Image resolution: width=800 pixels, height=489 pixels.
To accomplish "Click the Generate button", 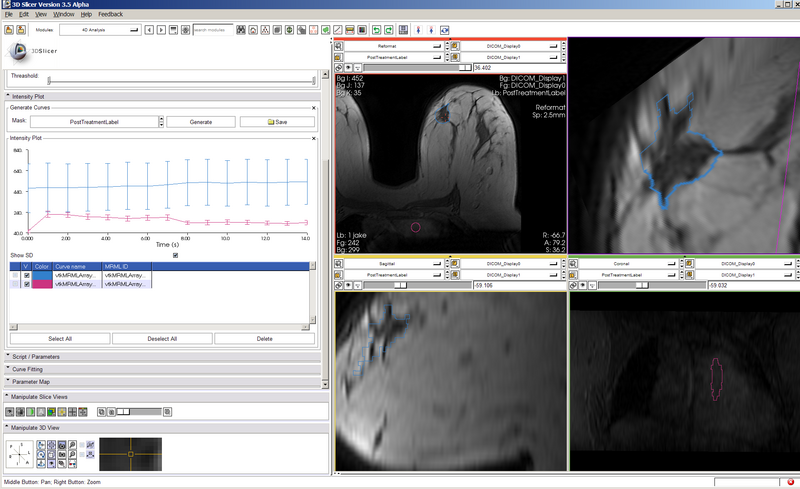I will pyautogui.click(x=200, y=121).
